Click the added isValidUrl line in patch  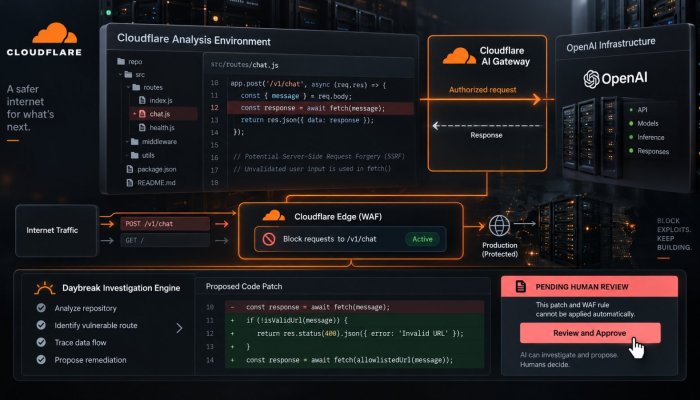pos(354,321)
